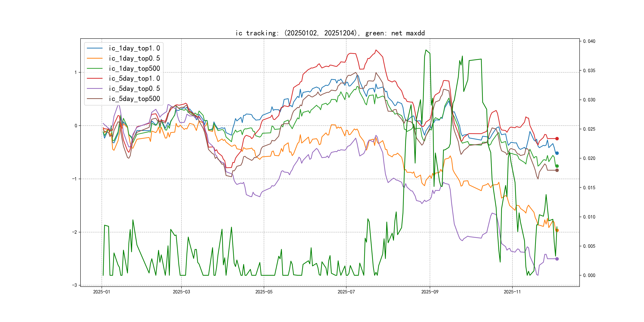Click the ic_1day_top500 legend label
644x322 pixels.
(134, 69)
